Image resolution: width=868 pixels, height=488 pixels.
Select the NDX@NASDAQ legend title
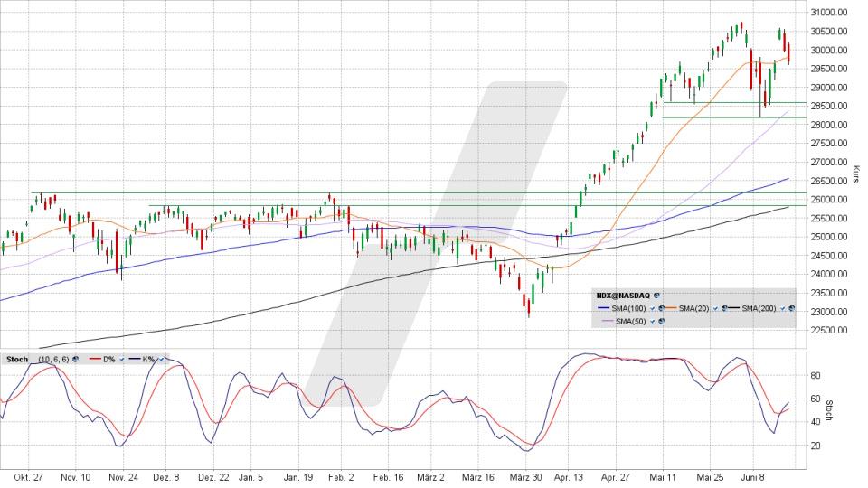point(623,296)
